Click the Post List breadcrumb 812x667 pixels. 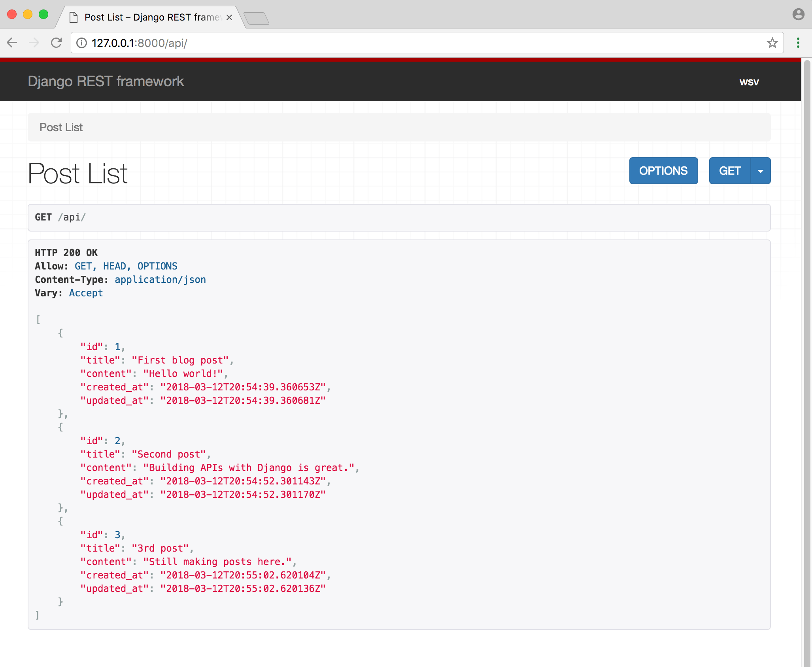(x=61, y=127)
